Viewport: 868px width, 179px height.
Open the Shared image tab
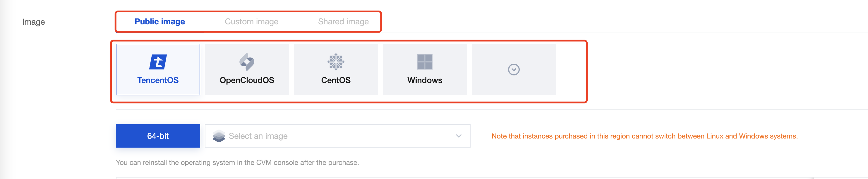tap(343, 22)
